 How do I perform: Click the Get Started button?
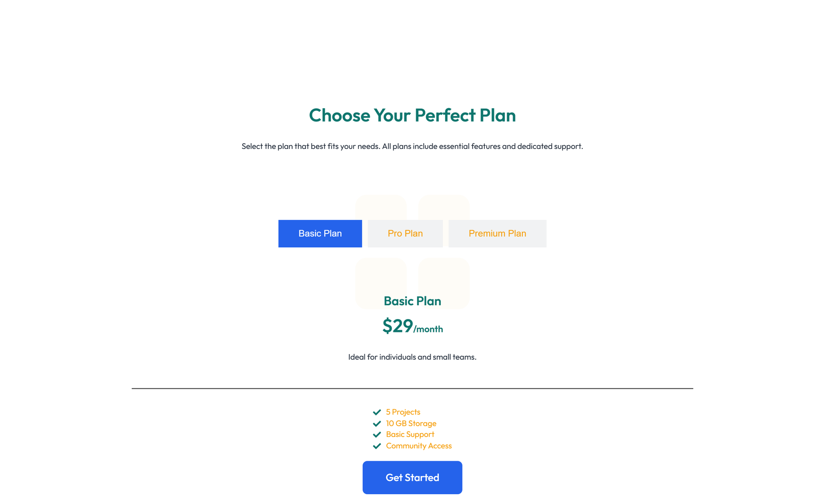click(x=412, y=477)
